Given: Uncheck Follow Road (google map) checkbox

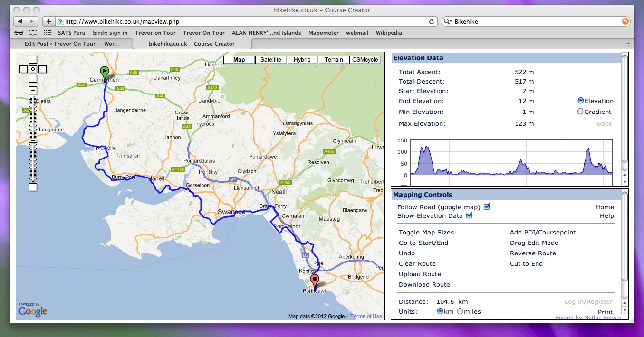Looking at the screenshot, I should [x=487, y=207].
